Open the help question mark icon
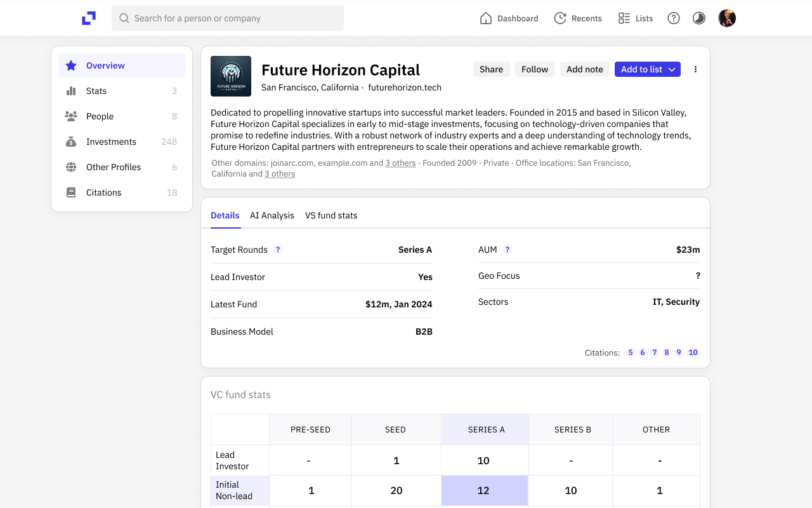 click(x=674, y=18)
